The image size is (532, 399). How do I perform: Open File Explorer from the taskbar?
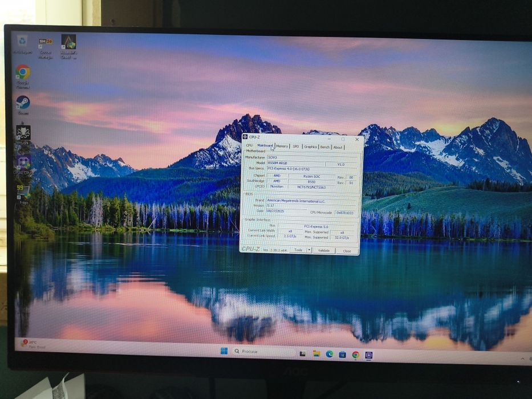[316, 353]
